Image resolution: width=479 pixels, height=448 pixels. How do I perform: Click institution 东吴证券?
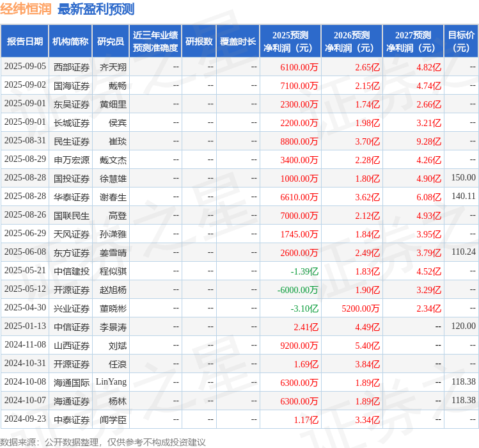(x=72, y=104)
